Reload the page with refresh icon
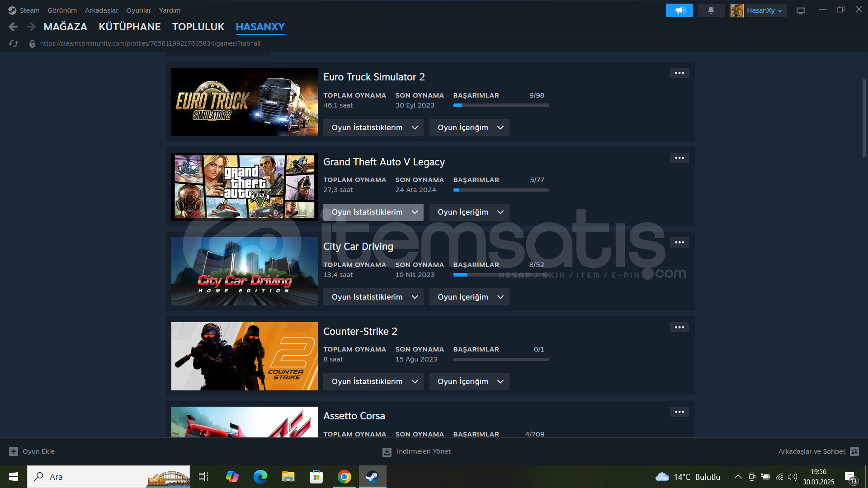Viewport: 868px width, 488px height. pyautogui.click(x=14, y=43)
